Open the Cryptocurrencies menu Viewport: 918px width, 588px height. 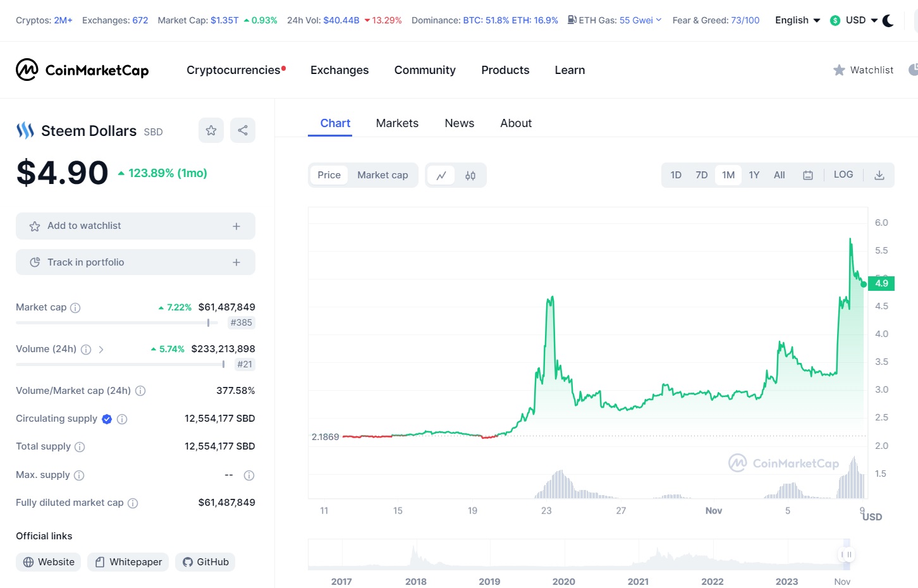pos(236,70)
